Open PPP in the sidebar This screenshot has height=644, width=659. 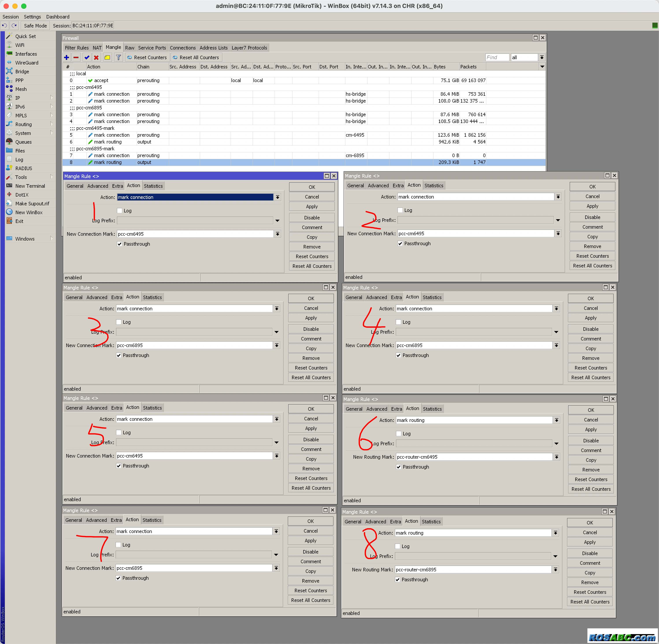(19, 80)
